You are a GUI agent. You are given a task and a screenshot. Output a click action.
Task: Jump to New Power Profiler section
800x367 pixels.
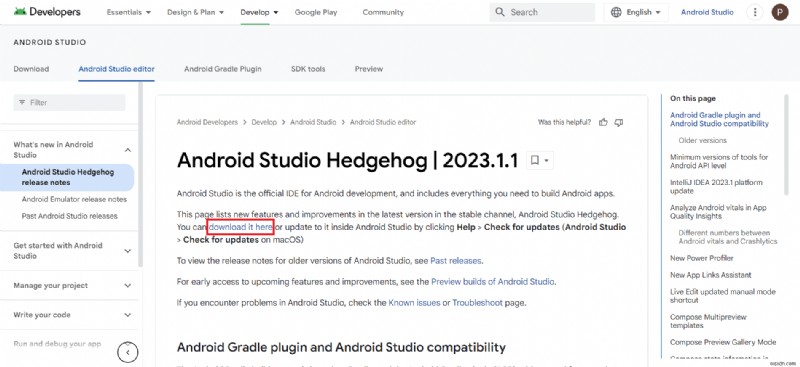point(702,258)
